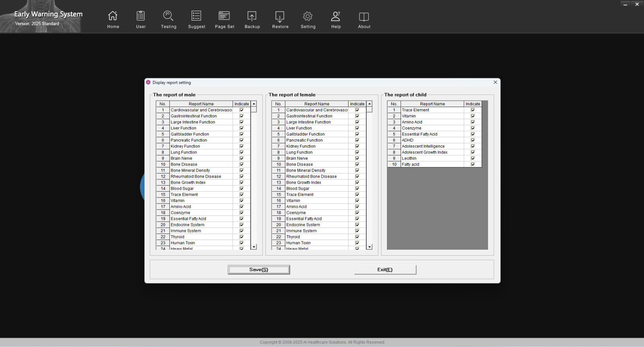Open the About book icon
644x347 pixels.
[364, 16]
